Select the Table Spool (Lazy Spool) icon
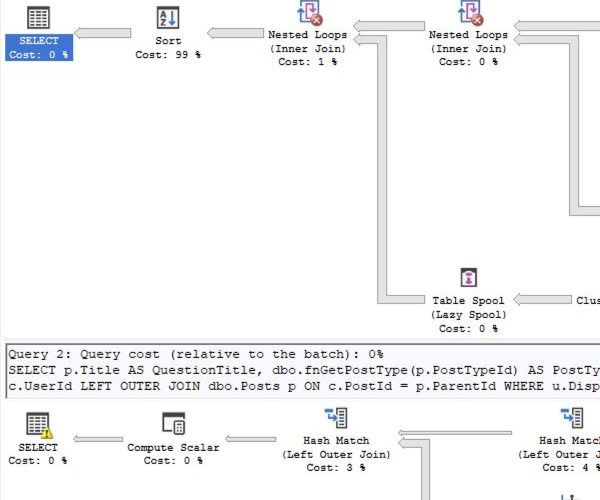Viewport: 600px width, 500px height. [468, 279]
